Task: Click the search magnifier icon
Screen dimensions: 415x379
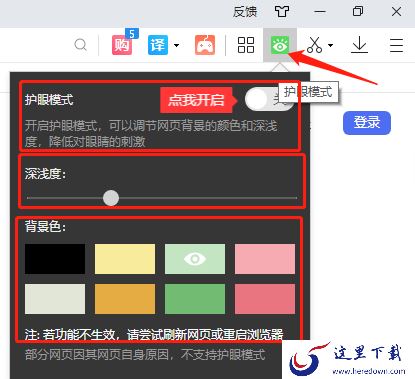Action: [81, 45]
